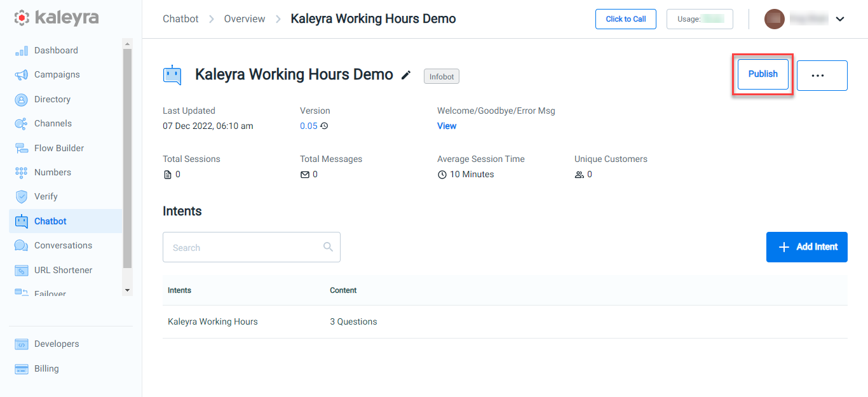The width and height of the screenshot is (868, 397).
Task: Open the Kaleyra Working Hours intent row
Action: point(505,322)
